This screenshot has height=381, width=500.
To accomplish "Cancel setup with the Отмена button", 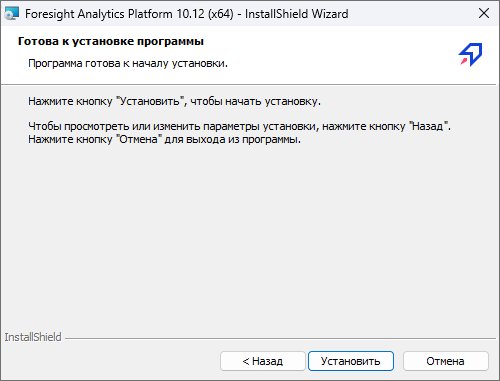I will [x=446, y=361].
